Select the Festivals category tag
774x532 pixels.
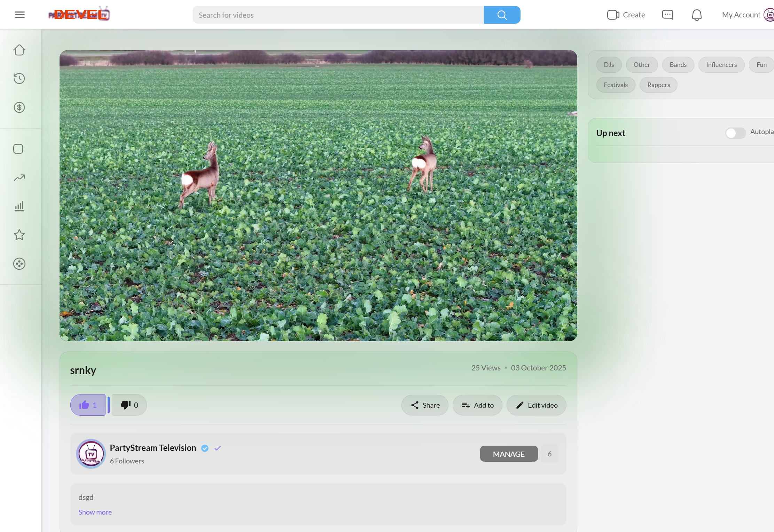(616, 85)
